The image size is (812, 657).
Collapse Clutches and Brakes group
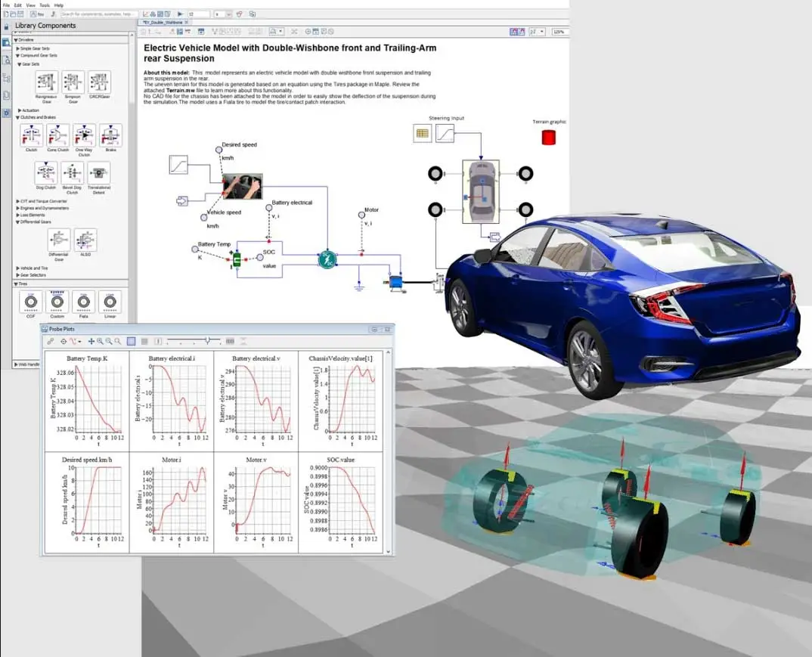pyautogui.click(x=17, y=117)
